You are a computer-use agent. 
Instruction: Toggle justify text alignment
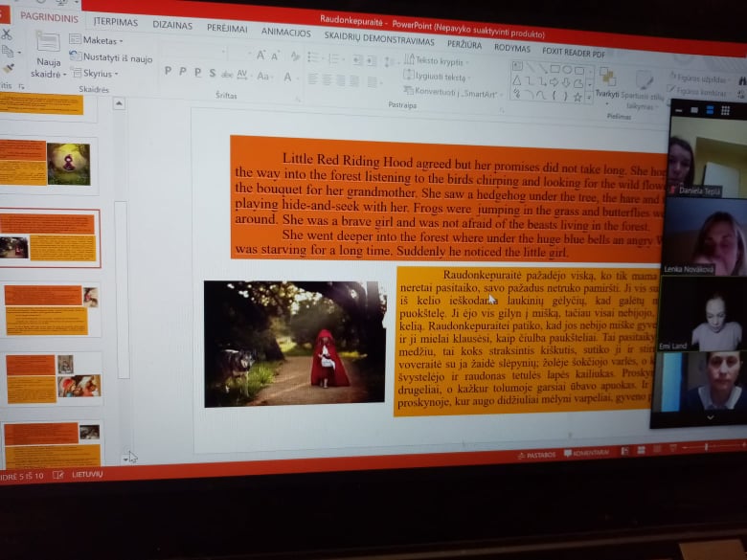coord(354,81)
